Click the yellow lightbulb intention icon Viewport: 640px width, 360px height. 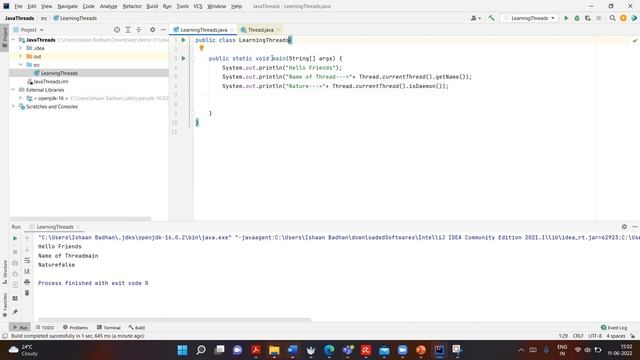click(x=201, y=49)
